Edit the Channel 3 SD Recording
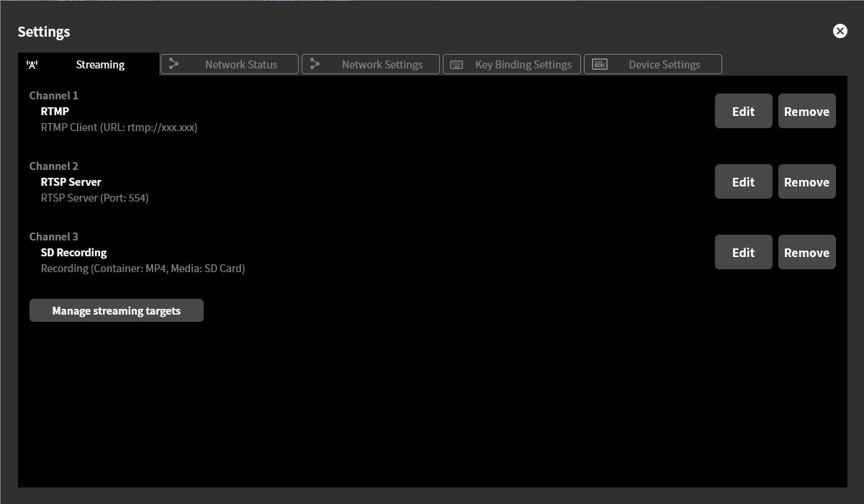Image resolution: width=864 pixels, height=504 pixels. pyautogui.click(x=743, y=252)
